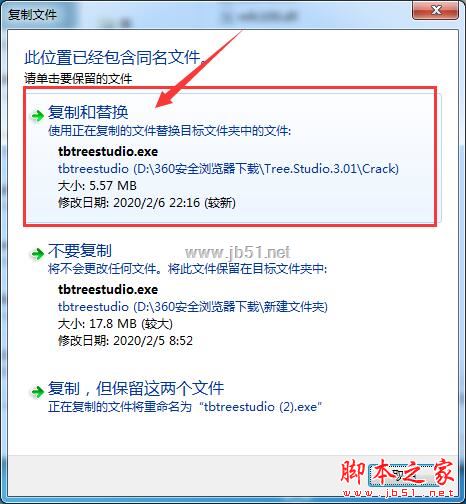Click rename text "tbtreestudio (2).exe"

[x=260, y=406]
